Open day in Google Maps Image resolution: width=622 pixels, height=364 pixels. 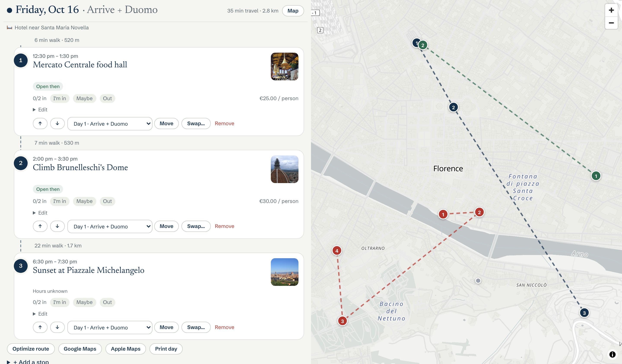[80, 349]
